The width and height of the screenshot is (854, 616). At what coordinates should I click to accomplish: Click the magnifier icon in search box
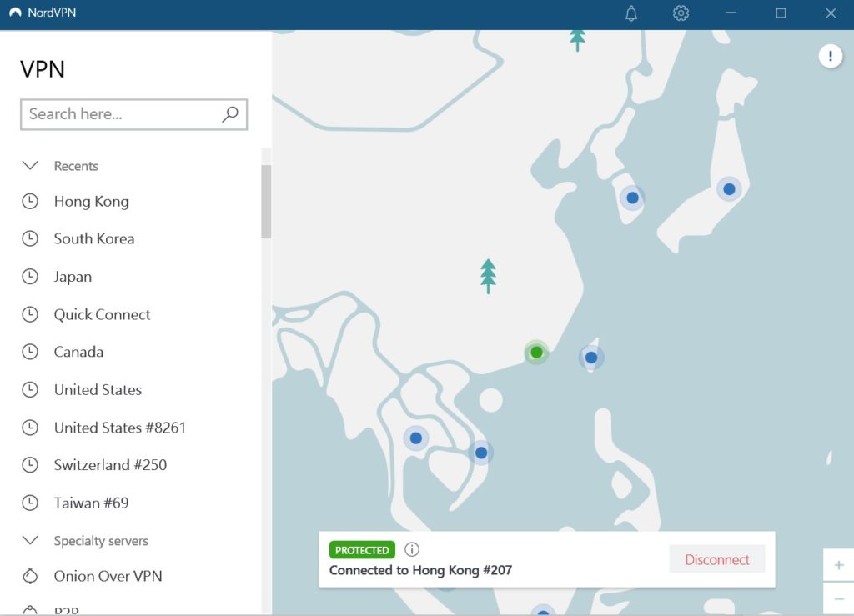(230, 113)
